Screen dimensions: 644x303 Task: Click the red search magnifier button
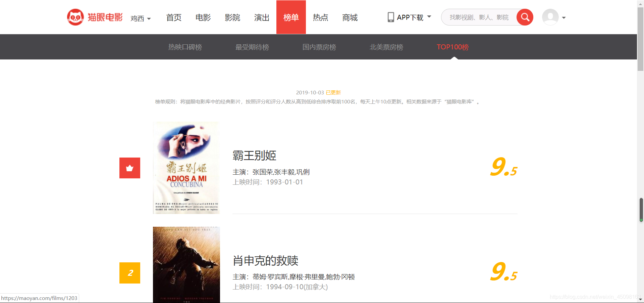(525, 17)
